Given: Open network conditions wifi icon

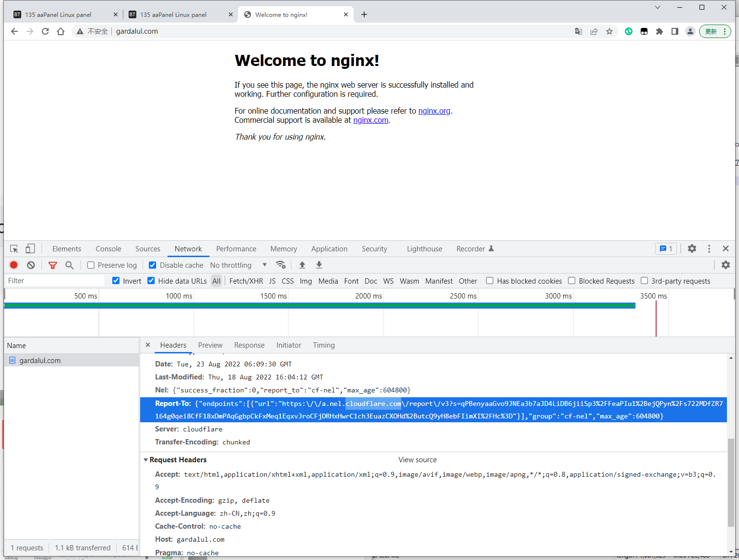Looking at the screenshot, I should pos(280,265).
